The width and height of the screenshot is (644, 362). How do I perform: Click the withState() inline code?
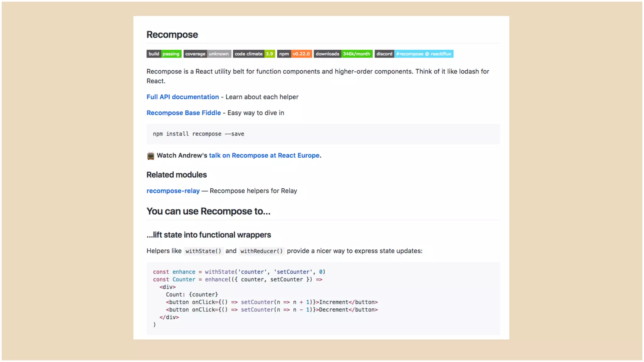click(203, 251)
